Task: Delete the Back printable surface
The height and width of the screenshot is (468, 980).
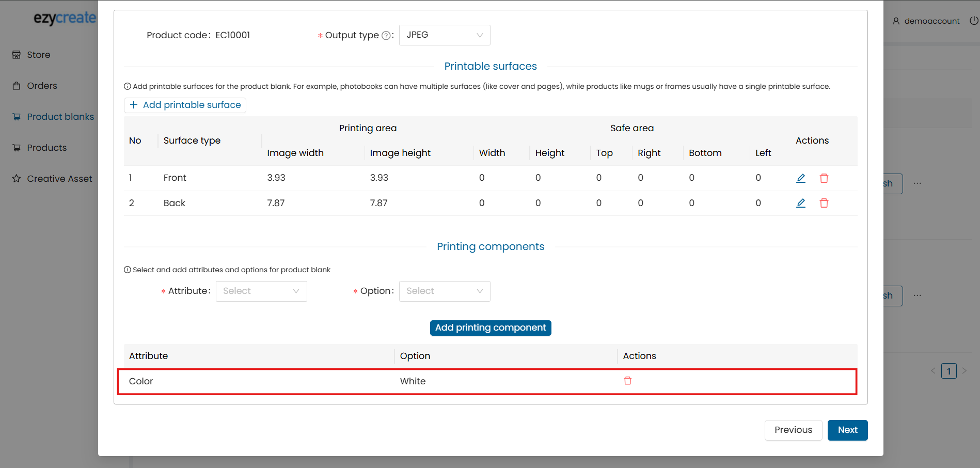Action: pos(824,203)
